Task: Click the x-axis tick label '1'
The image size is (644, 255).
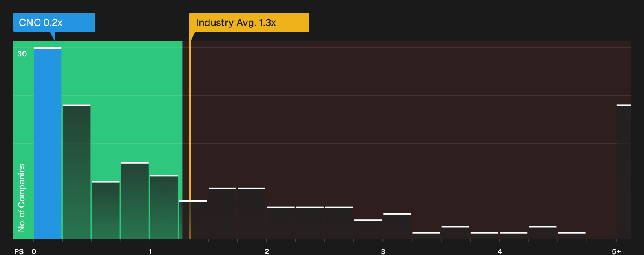Action: (x=150, y=251)
